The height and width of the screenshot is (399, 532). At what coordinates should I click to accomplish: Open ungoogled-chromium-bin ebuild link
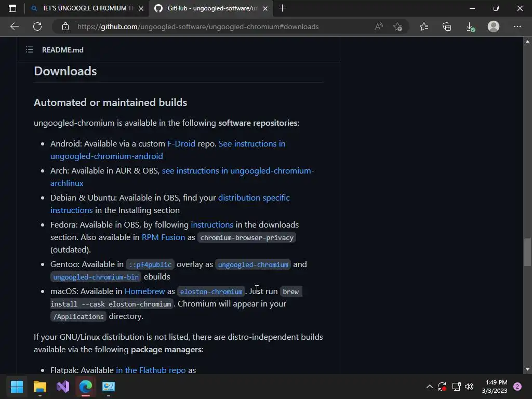[96, 277]
